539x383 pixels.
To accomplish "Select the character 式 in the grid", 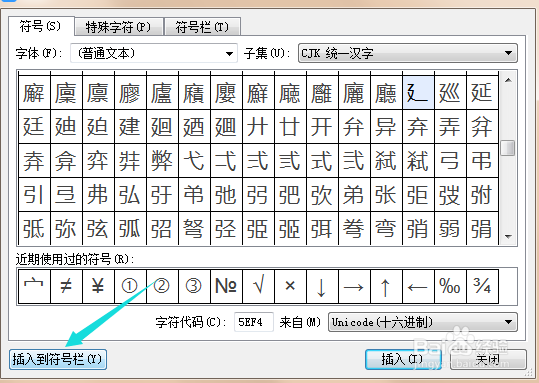I will click(322, 161).
